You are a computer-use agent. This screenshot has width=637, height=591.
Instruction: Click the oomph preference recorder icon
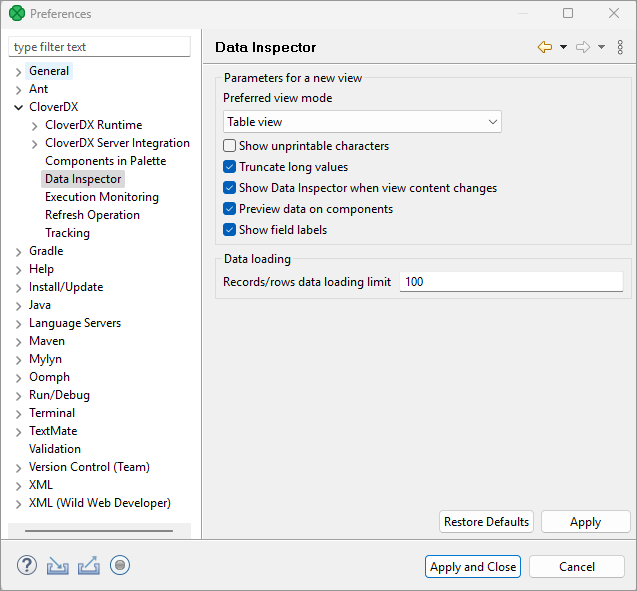coord(120,566)
